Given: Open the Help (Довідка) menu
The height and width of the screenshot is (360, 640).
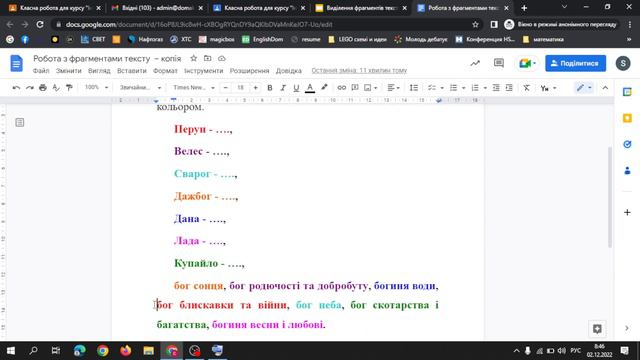Looking at the screenshot, I should click(289, 71).
